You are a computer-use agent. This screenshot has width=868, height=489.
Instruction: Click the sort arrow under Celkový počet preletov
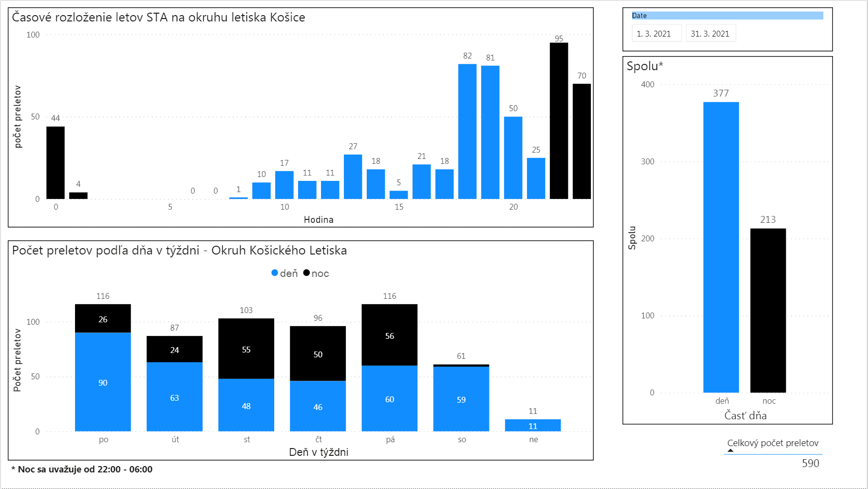click(x=730, y=450)
